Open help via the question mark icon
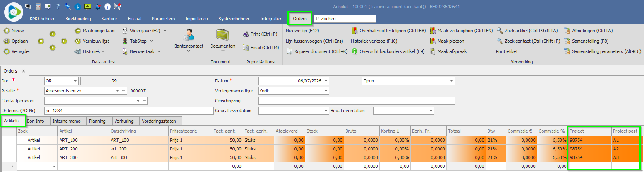Viewport: 644px width, 172px height. point(58,6)
